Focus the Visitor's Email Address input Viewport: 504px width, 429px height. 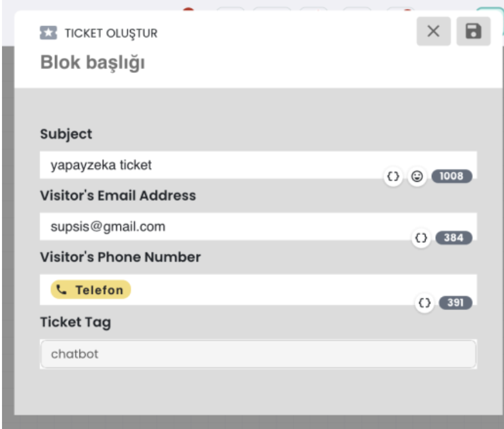(x=258, y=226)
